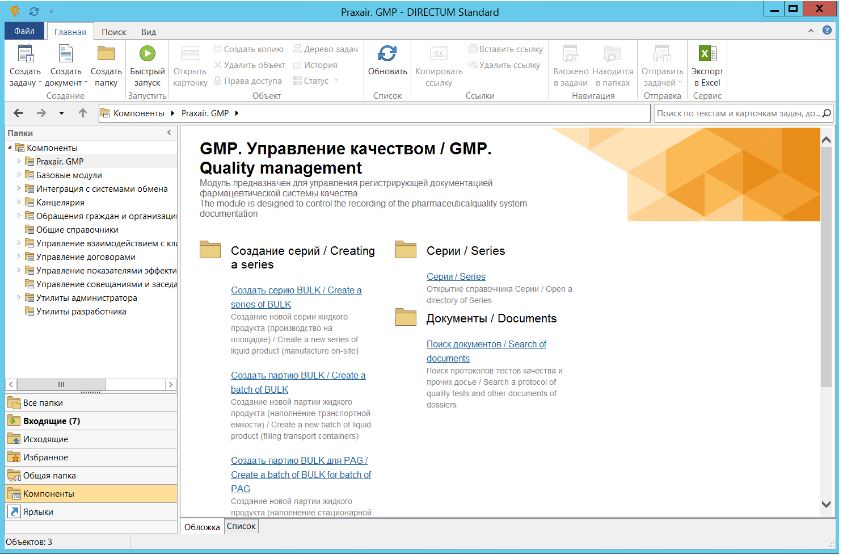The width and height of the screenshot is (842, 556).
Task: Collapse the Компоненты tree root
Action: [x=10, y=148]
